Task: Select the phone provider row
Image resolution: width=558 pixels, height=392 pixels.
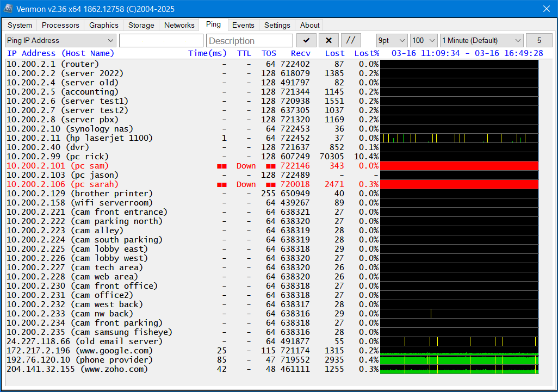Action: coord(272,360)
